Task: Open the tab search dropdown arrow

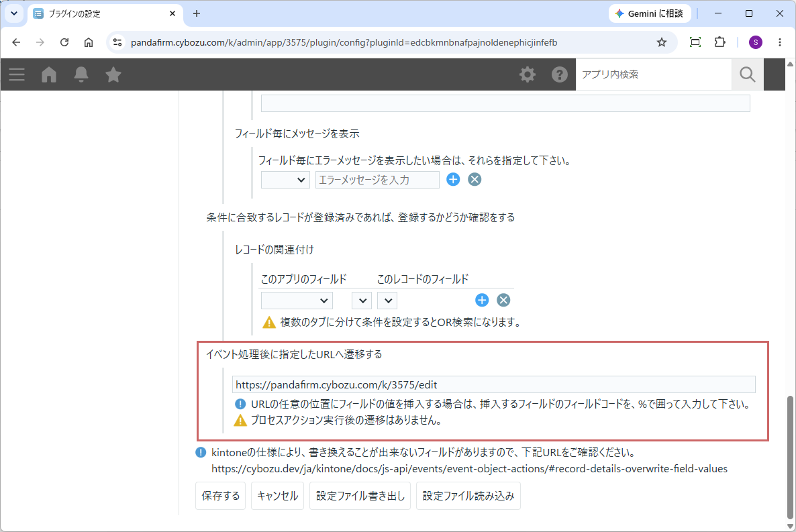Action: (14, 13)
